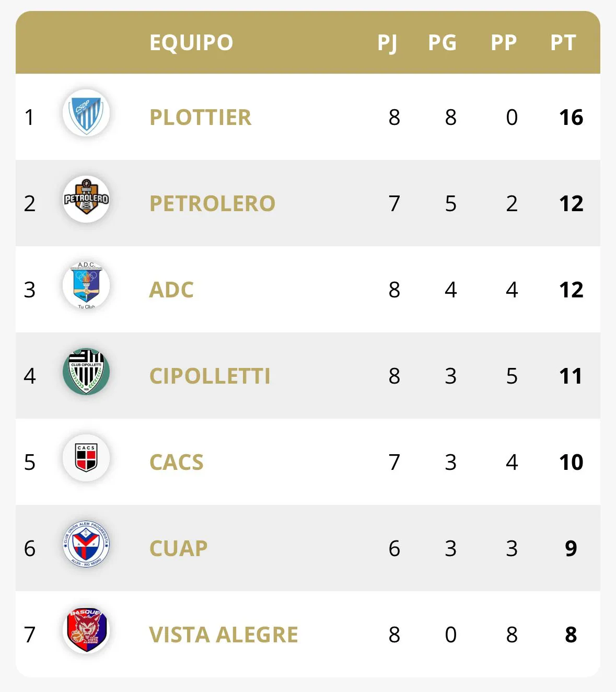This screenshot has height=692, width=616.
Task: Select the Vista Alegre wolf logo
Action: [86, 631]
